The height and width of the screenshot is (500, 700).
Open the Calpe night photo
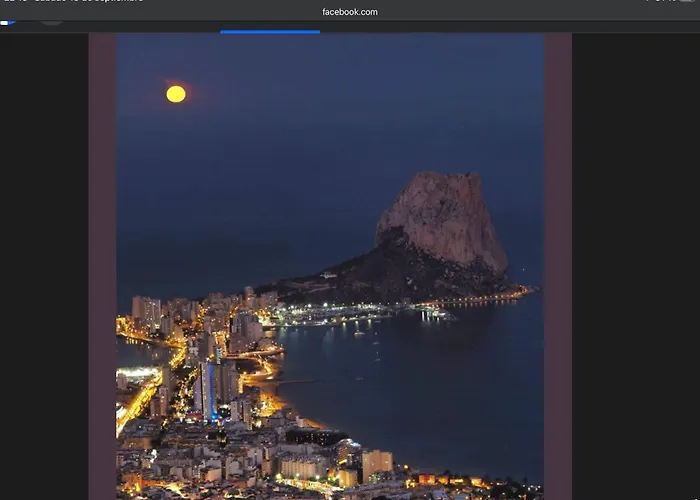click(330, 267)
